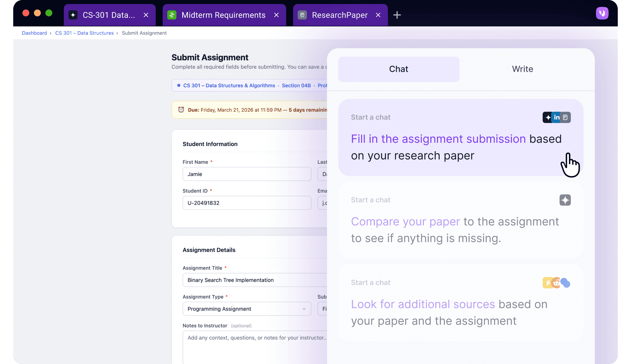Click the gray sparkle icon on Compare card
The height and width of the screenshot is (364, 631).
click(x=565, y=200)
